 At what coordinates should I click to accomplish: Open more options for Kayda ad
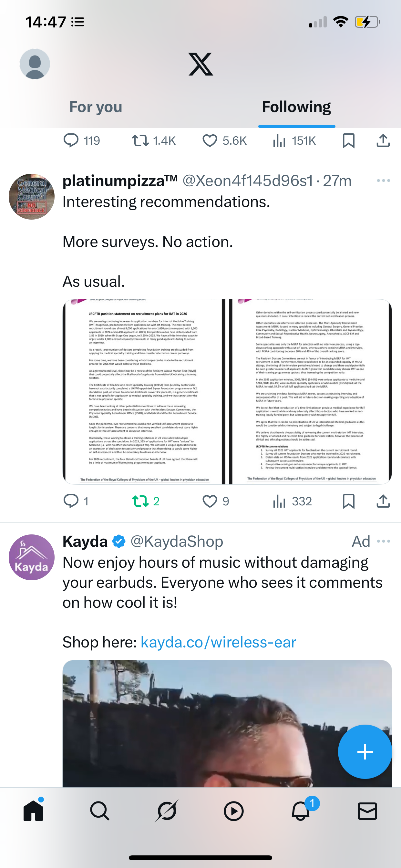[384, 541]
